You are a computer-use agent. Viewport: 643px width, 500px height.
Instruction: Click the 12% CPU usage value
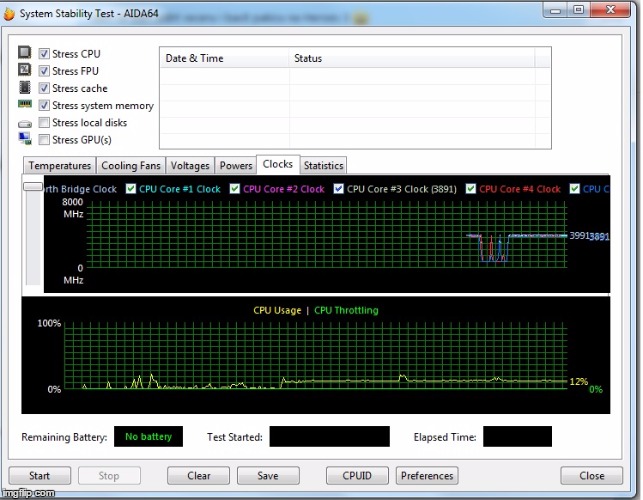(579, 381)
